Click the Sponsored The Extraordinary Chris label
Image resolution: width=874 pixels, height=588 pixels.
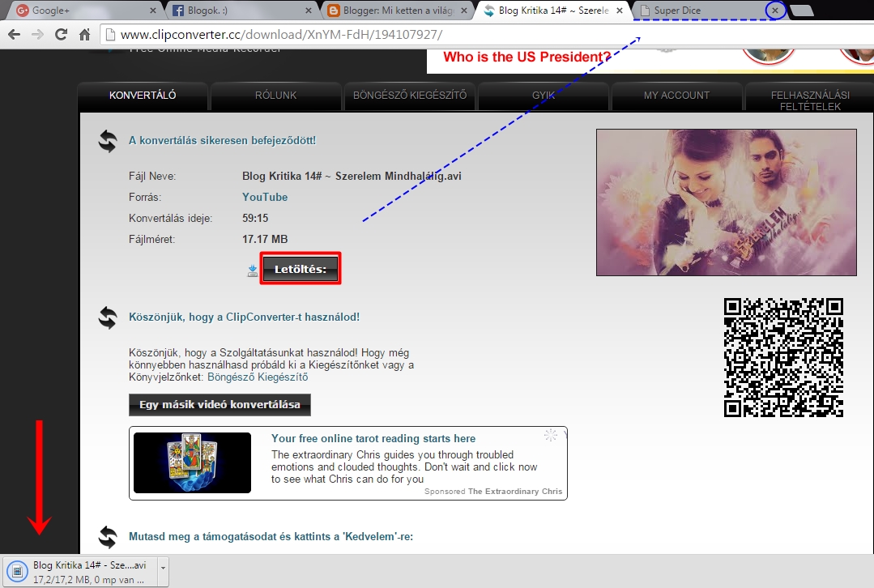[493, 491]
